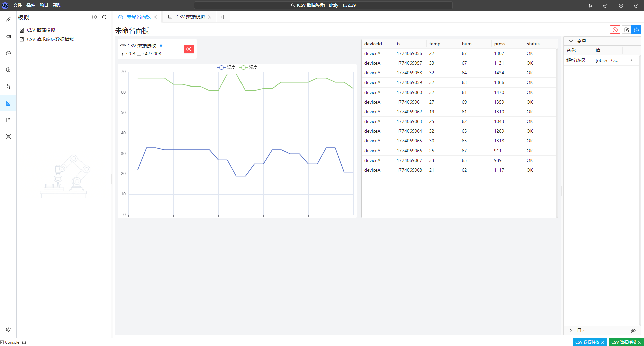Image resolution: width=644 pixels, height=346 pixels.
Task: Click the title search bar
Action: point(323,5)
